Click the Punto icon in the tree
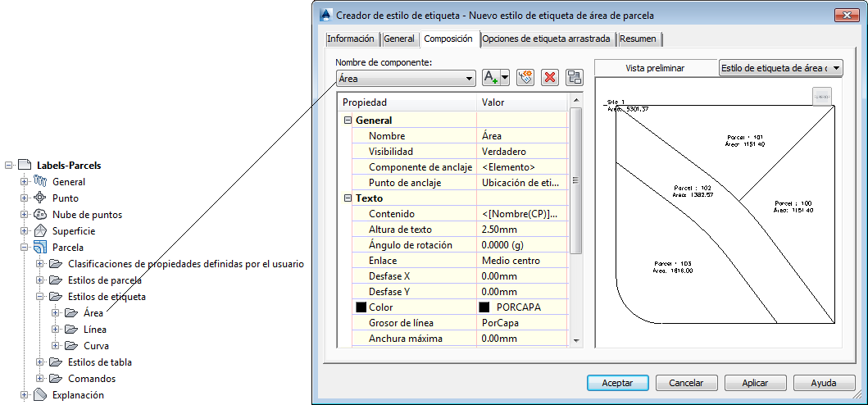Viewport: 868px width, 405px height. 40,198
